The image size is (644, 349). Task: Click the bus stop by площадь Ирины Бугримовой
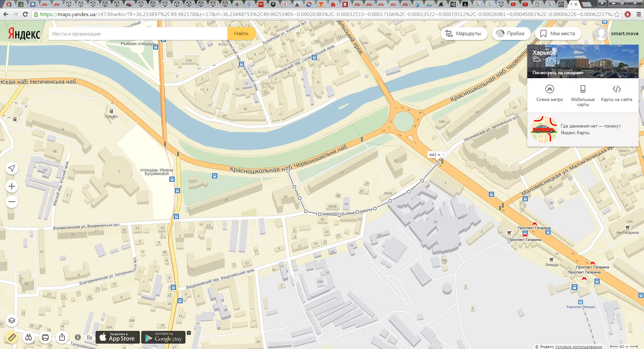(172, 179)
